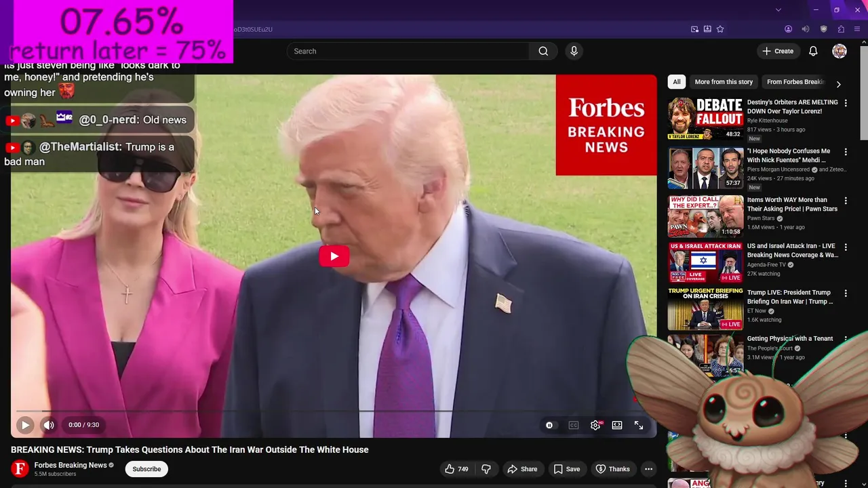Click the video progress bar
Image resolution: width=868 pixels, height=488 pixels.
(334, 411)
